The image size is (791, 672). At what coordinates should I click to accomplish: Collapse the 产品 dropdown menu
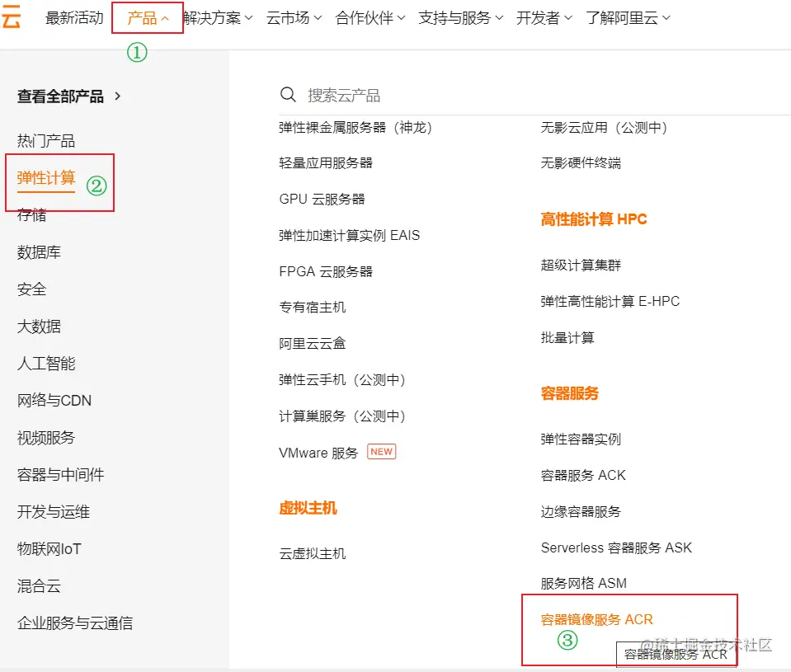coord(148,18)
